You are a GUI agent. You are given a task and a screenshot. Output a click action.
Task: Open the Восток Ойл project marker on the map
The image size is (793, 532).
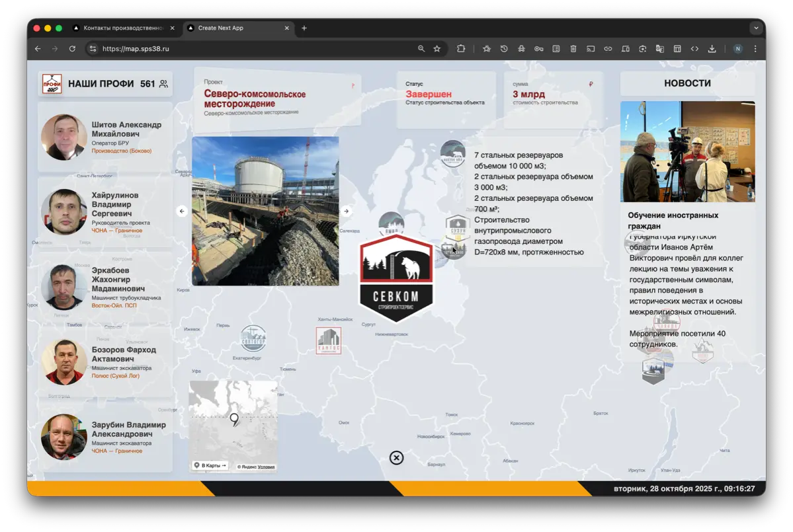point(452,154)
